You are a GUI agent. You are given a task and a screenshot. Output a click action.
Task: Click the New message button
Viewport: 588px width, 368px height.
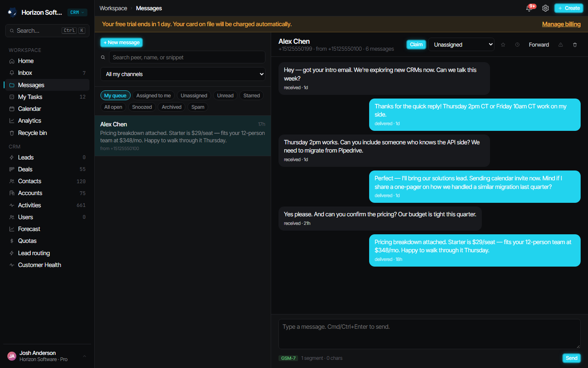pos(121,43)
